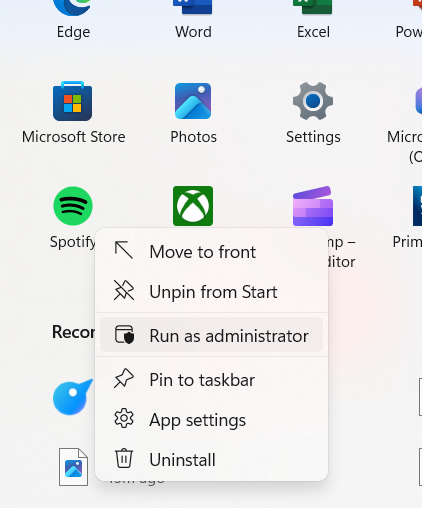This screenshot has width=422, height=508.
Task: Open App settings from context menu
Action: (x=211, y=420)
